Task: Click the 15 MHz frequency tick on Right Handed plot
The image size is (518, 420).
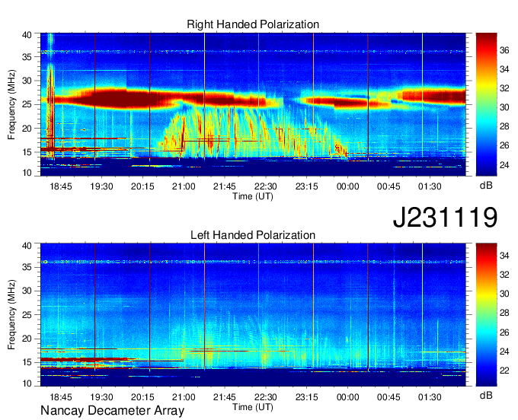Action: (27, 152)
